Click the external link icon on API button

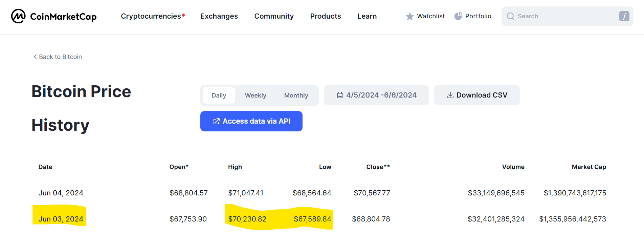coord(217,121)
